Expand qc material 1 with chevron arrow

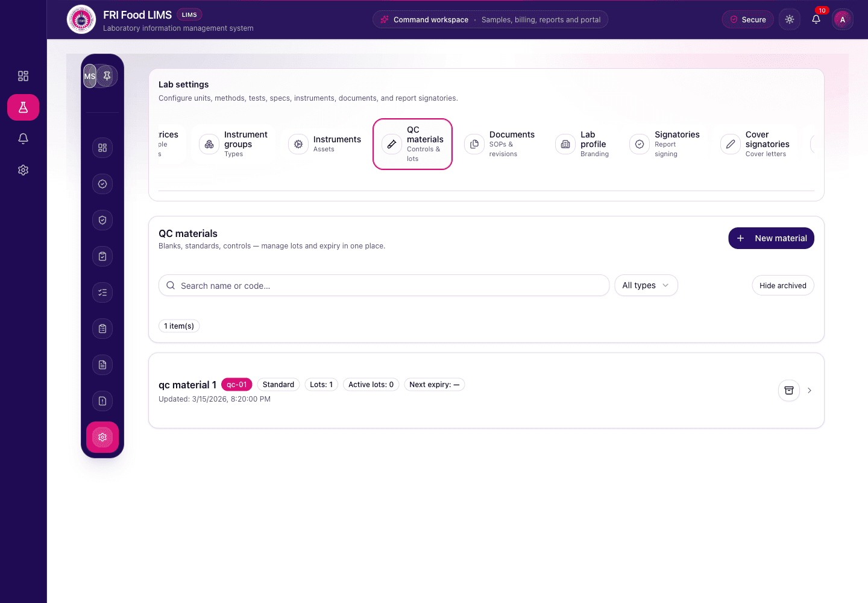click(x=810, y=391)
